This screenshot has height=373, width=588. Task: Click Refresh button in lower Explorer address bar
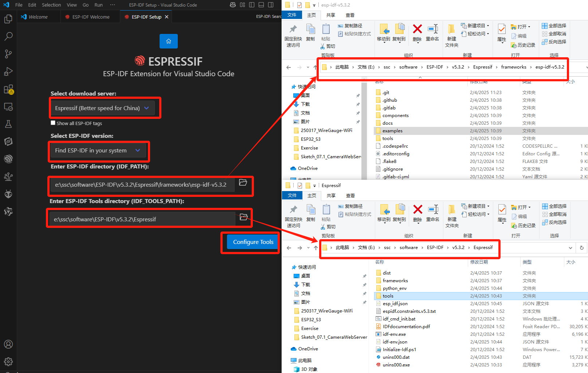(x=582, y=248)
